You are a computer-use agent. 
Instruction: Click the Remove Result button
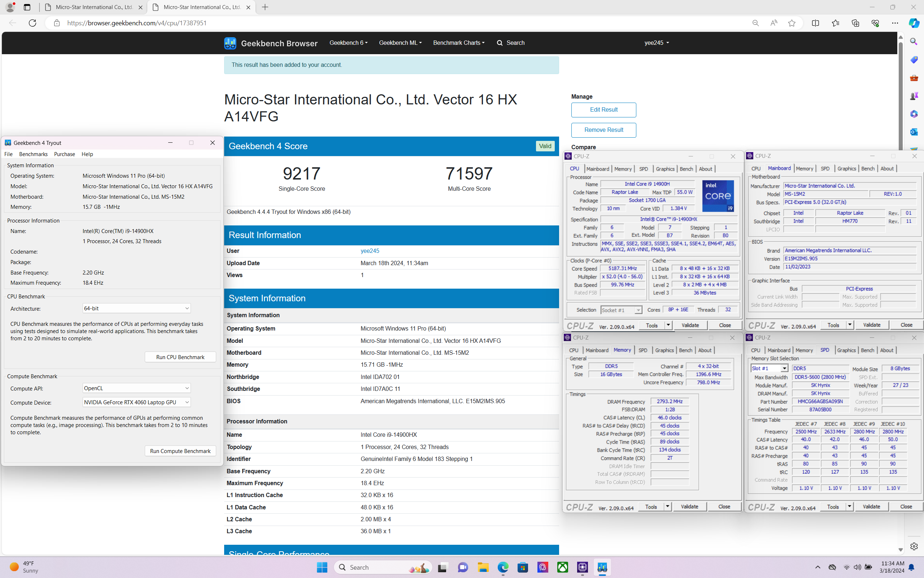(x=603, y=130)
